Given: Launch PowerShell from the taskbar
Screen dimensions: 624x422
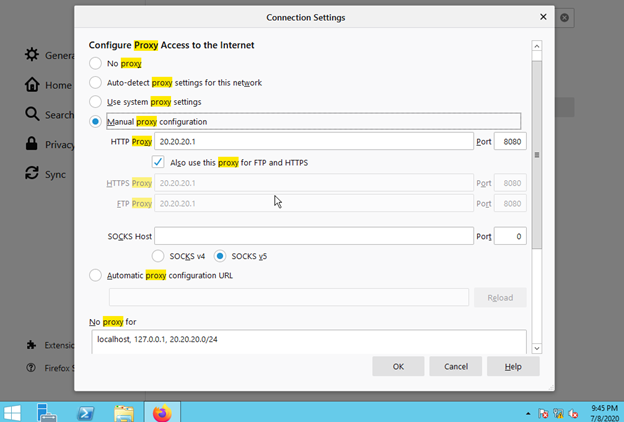Looking at the screenshot, I should tap(85, 412).
